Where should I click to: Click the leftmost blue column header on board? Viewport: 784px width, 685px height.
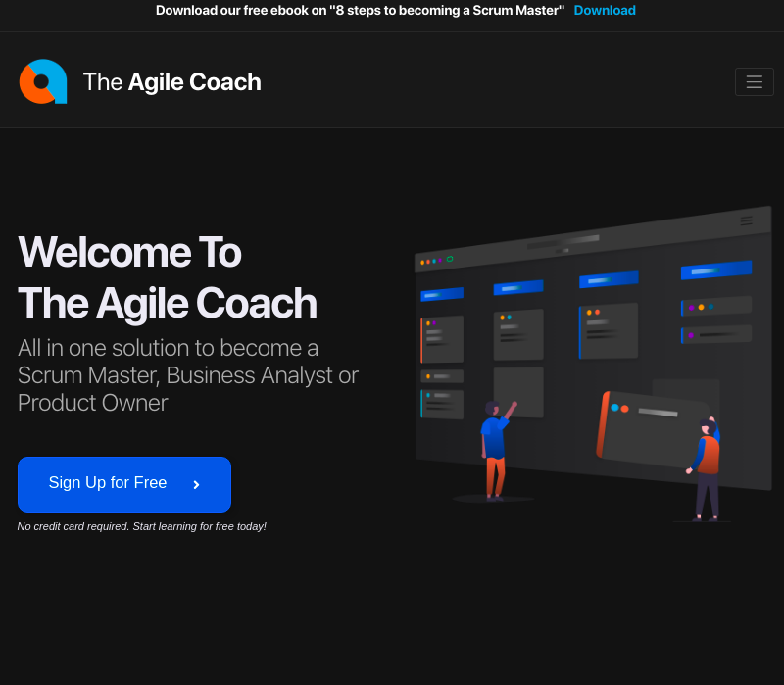[442, 294]
